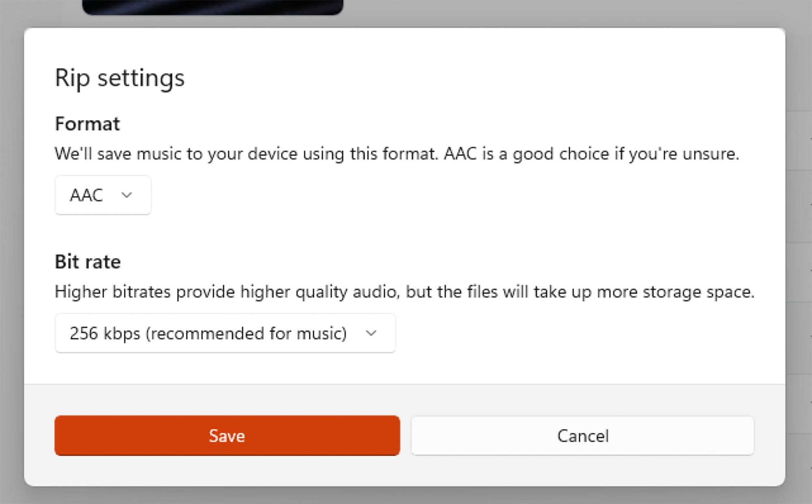Click the gray footer area below Save

(227, 471)
